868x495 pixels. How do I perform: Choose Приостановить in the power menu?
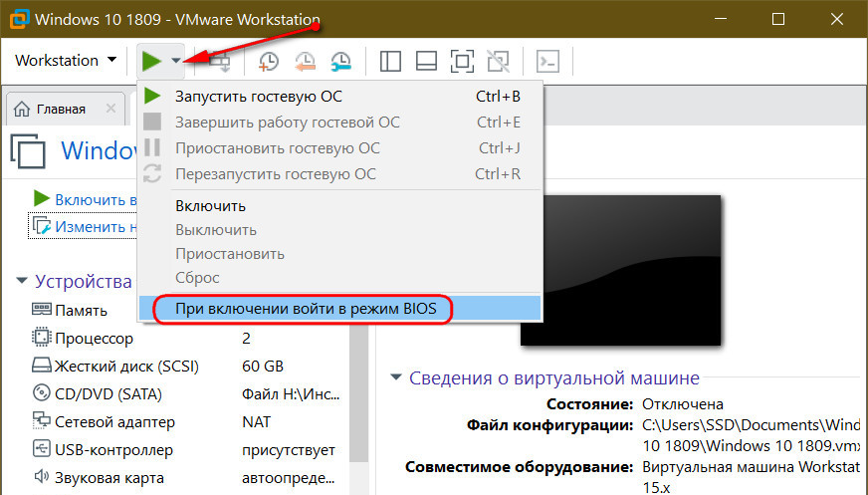[x=339, y=254]
